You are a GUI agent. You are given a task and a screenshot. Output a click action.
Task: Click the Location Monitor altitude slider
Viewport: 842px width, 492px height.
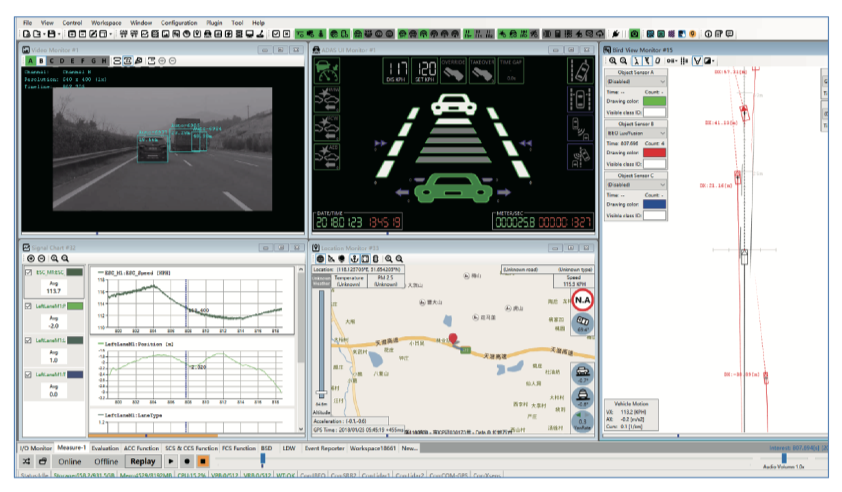click(321, 344)
